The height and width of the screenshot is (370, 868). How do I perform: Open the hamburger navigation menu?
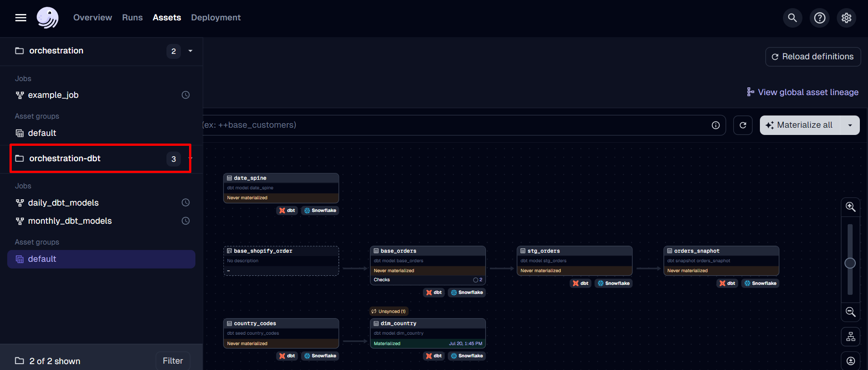tap(21, 18)
